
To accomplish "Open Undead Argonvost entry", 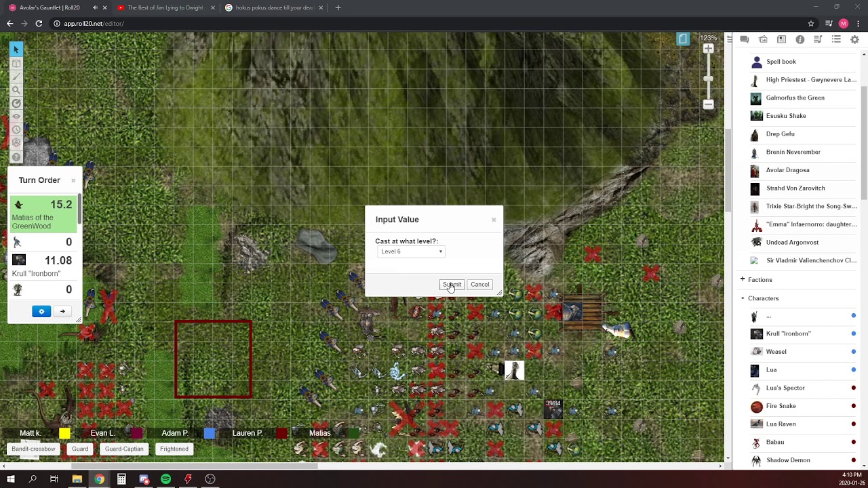I will point(804,242).
